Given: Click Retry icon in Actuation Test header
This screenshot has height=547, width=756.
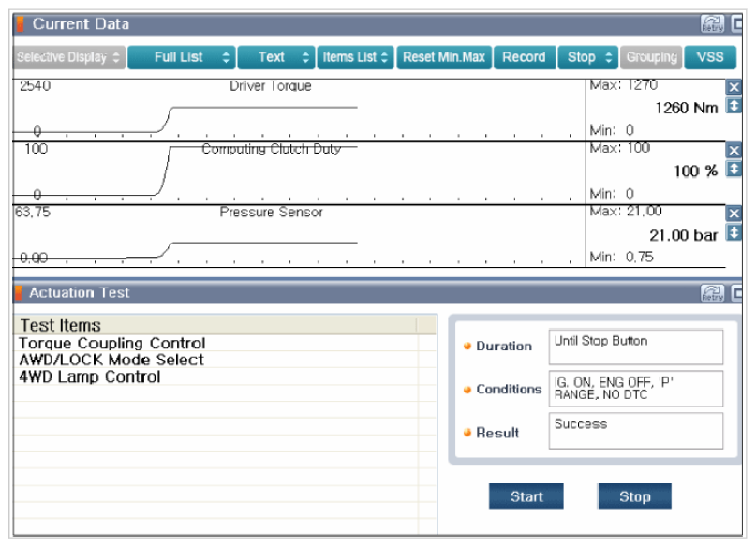Looking at the screenshot, I should coord(712,293).
